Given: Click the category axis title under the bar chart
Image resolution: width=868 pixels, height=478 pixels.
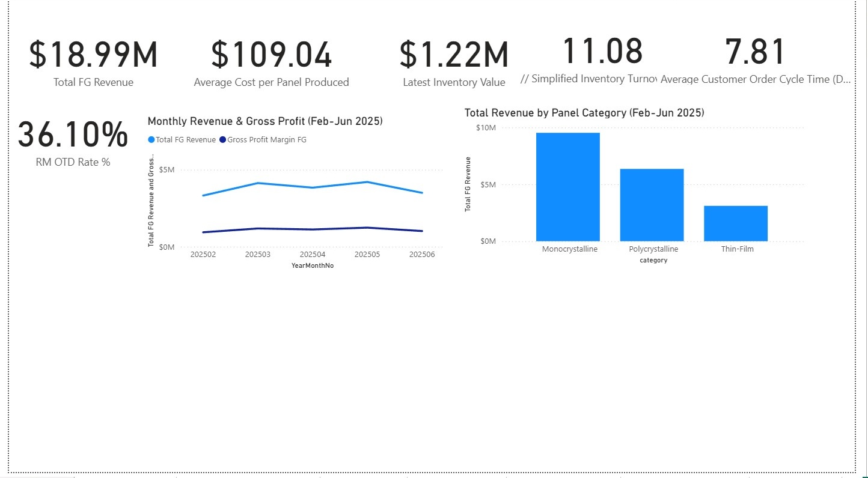Looking at the screenshot, I should click(x=653, y=260).
